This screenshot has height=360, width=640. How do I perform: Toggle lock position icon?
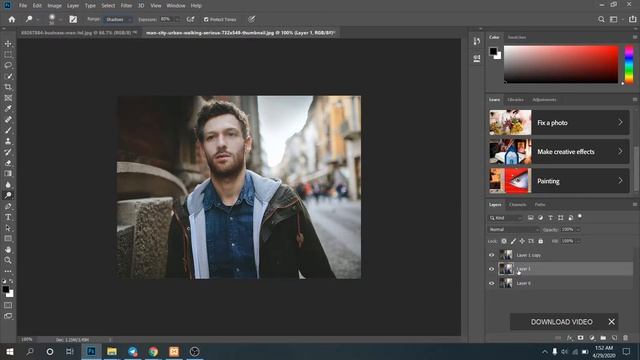point(522,241)
